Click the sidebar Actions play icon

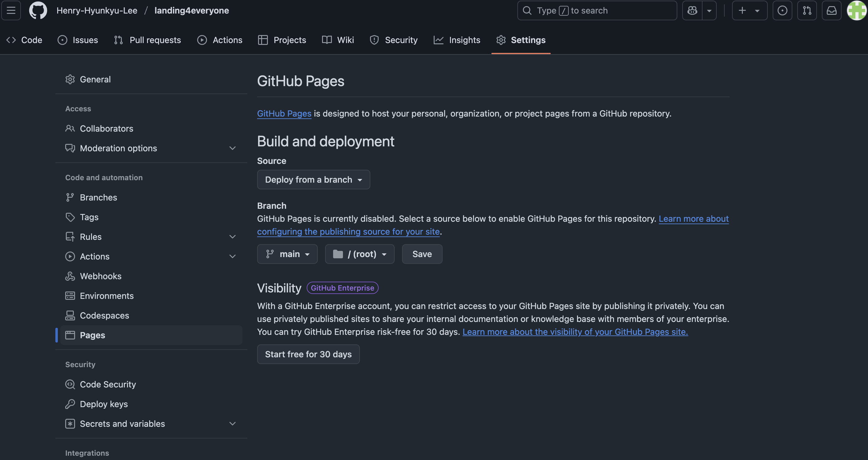(x=70, y=257)
